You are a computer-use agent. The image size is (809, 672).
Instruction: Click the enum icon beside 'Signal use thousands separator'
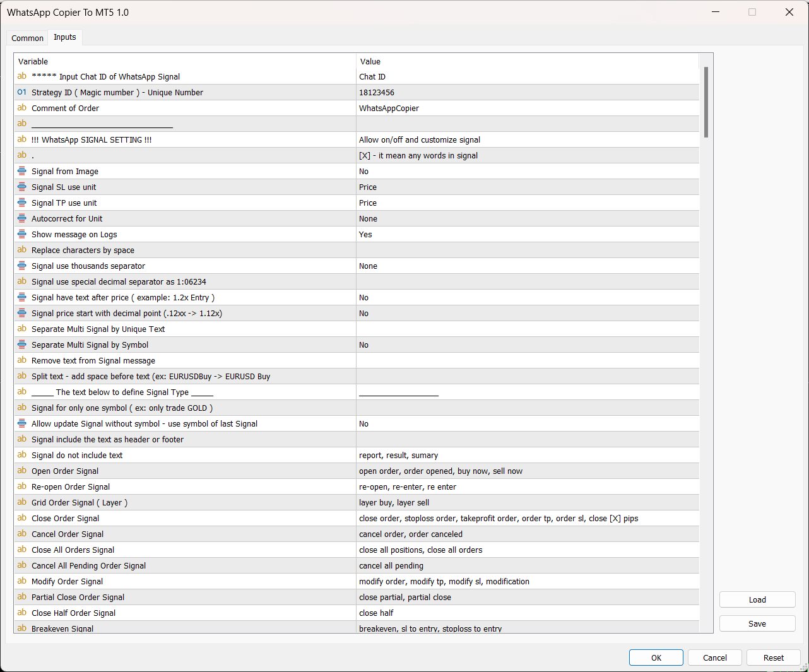pos(22,266)
